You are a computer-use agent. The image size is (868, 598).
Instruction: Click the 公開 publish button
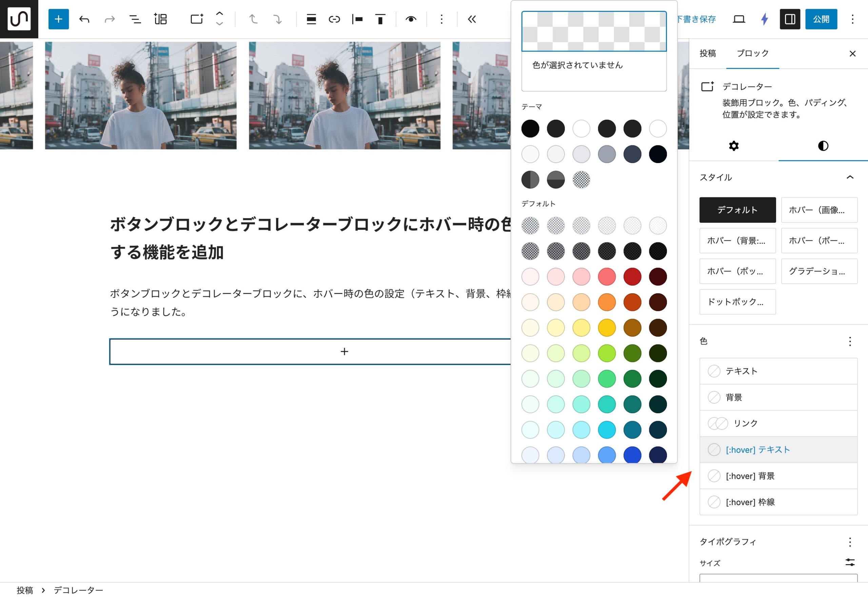(x=821, y=19)
